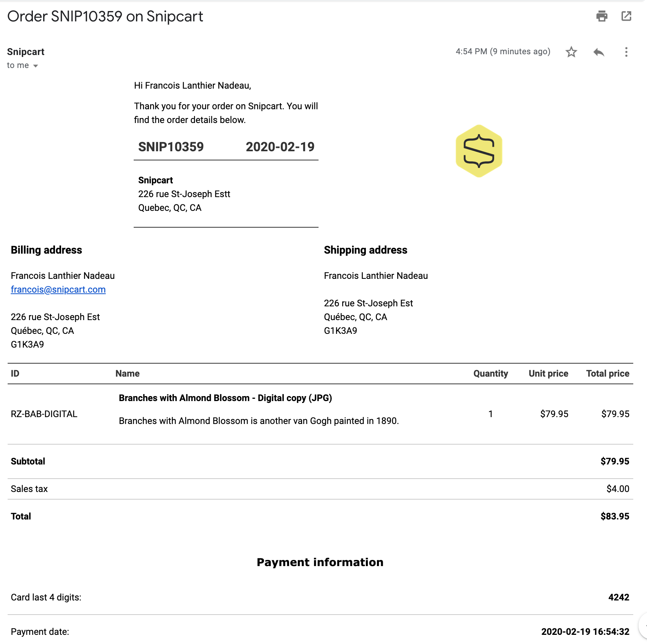Viewport: 647px width, 644px height.
Task: Click card last digits 4242
Action: [x=619, y=597]
